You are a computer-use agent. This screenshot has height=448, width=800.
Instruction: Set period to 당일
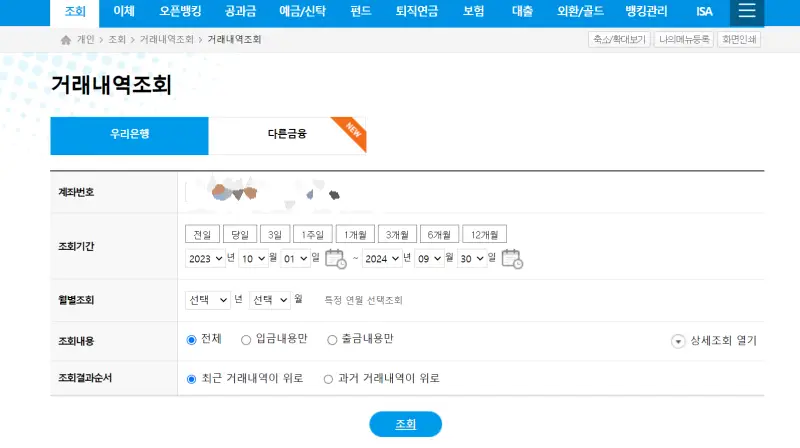coord(240,234)
